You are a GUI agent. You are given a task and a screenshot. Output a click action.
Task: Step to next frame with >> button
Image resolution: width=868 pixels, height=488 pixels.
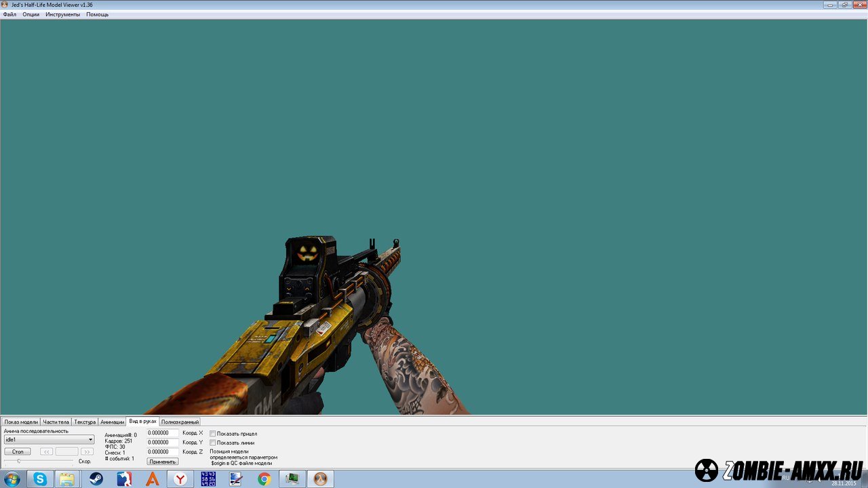[87, 451]
